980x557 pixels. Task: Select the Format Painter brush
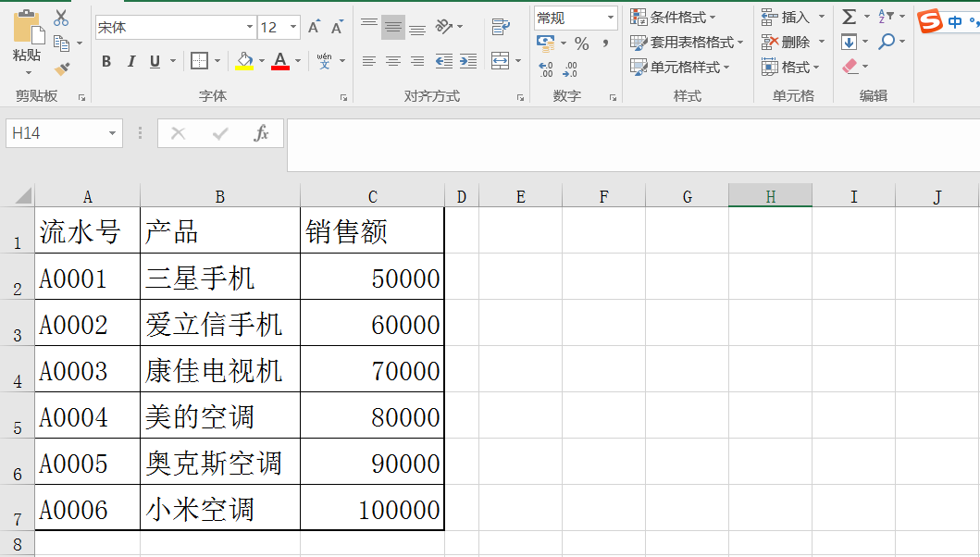[x=62, y=68]
